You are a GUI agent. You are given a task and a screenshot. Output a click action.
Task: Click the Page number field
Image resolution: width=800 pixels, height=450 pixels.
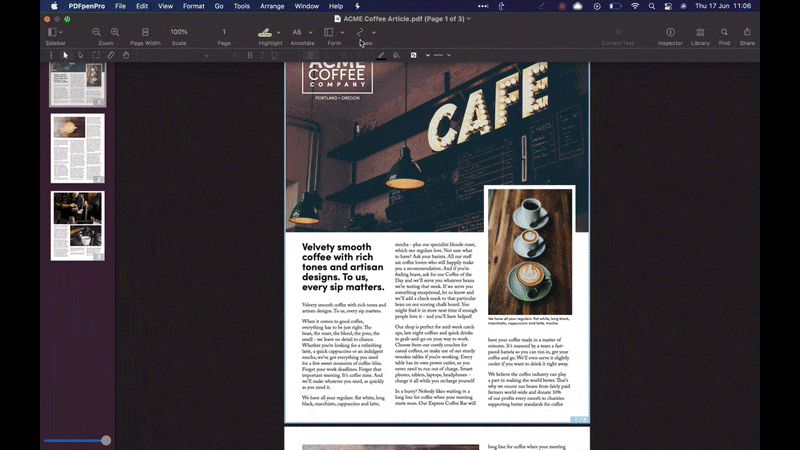224,32
